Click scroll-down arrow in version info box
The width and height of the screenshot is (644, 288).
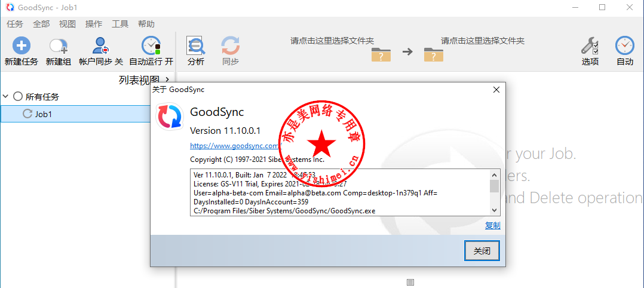pyautogui.click(x=495, y=210)
